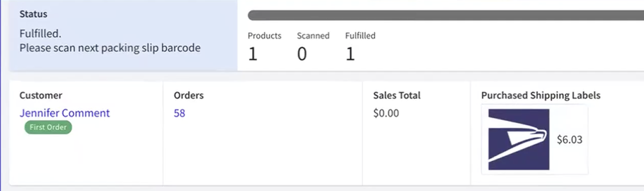Click the Fulfilled. status message
Screen dimensions: 644x191
40,34
